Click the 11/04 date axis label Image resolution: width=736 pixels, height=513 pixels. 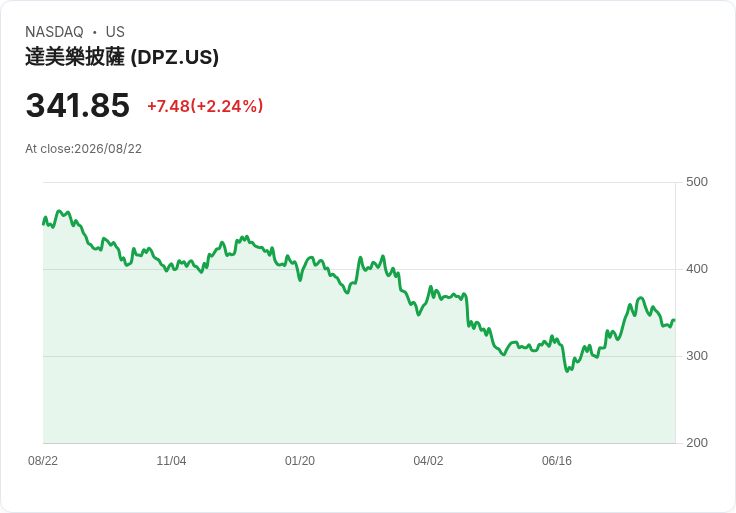point(171,461)
